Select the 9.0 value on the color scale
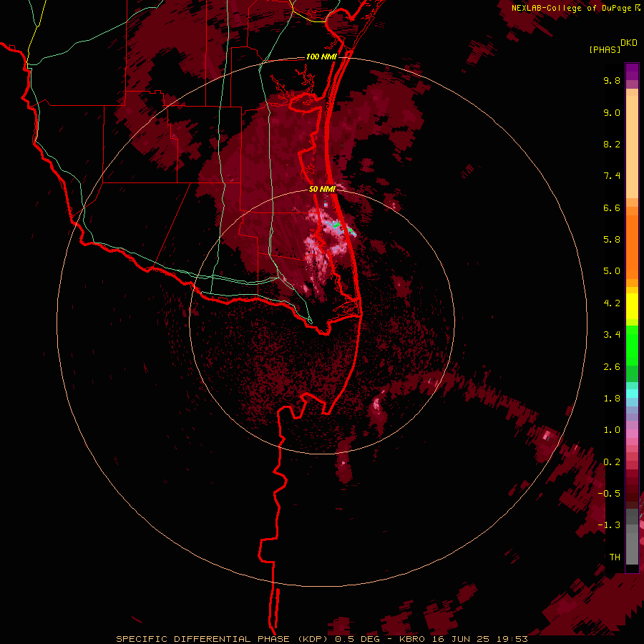Screen dimensions: 644x644 click(x=612, y=112)
